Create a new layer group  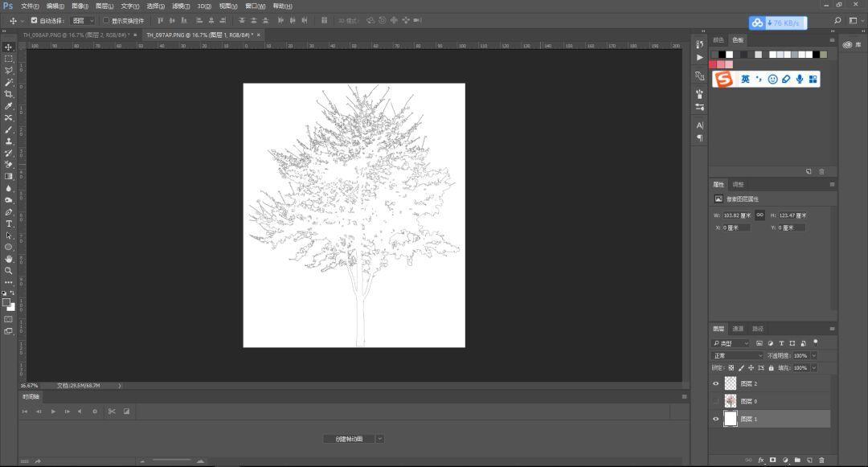click(x=797, y=460)
